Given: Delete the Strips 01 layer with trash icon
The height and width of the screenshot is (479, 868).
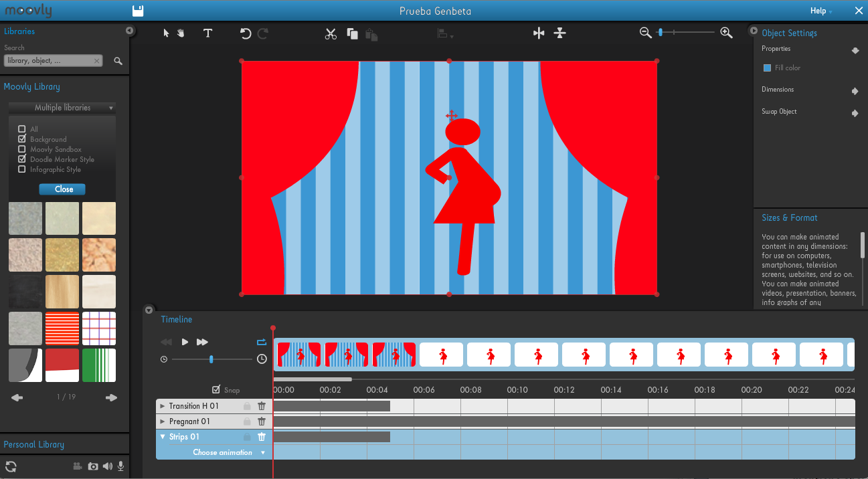Looking at the screenshot, I should coord(262,437).
